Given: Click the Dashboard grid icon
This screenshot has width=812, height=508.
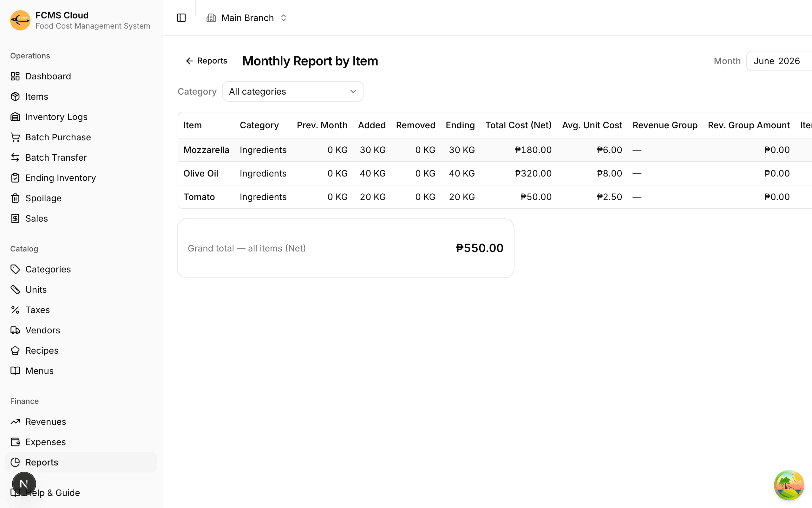Looking at the screenshot, I should [15, 76].
